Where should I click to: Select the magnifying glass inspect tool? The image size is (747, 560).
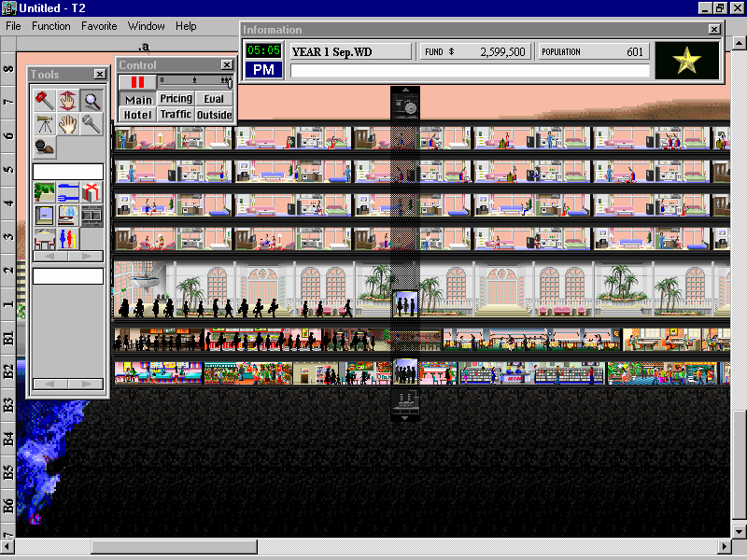[x=91, y=100]
